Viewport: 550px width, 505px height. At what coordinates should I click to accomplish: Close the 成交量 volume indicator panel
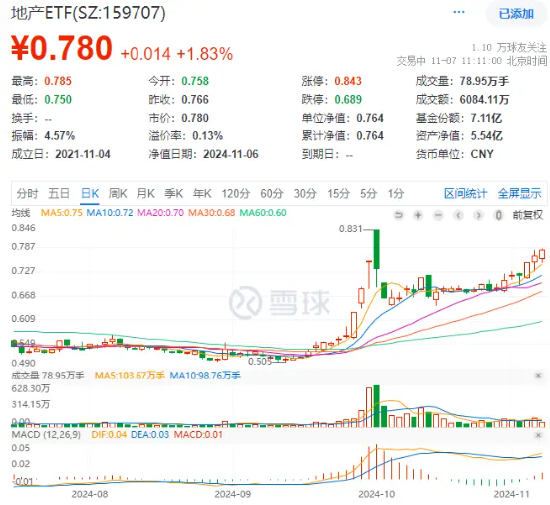pyautogui.click(x=538, y=376)
